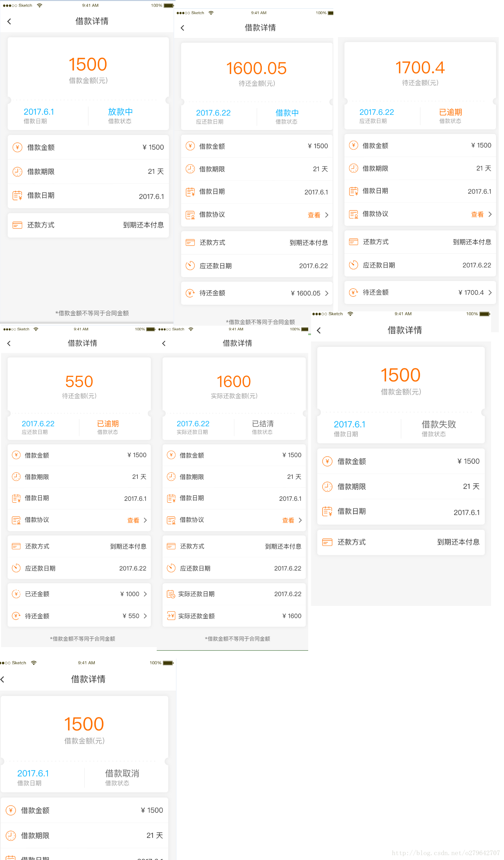Tap 21 天 value on 借款取消 screen
The height and width of the screenshot is (860, 504).
[x=155, y=835]
